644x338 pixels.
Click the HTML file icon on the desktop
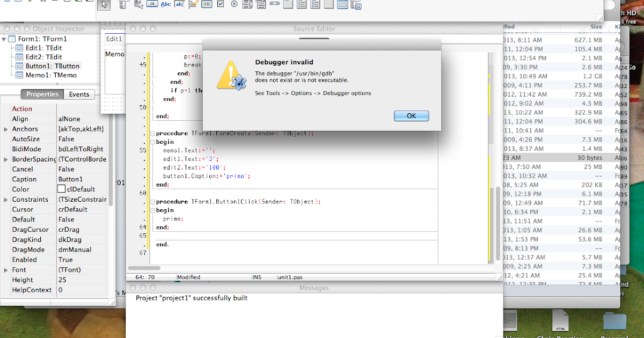click(560, 321)
